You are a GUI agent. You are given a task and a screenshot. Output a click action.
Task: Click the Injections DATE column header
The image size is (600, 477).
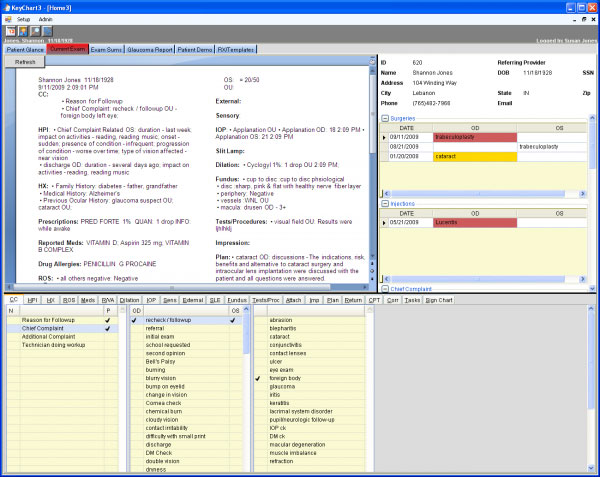coord(406,213)
